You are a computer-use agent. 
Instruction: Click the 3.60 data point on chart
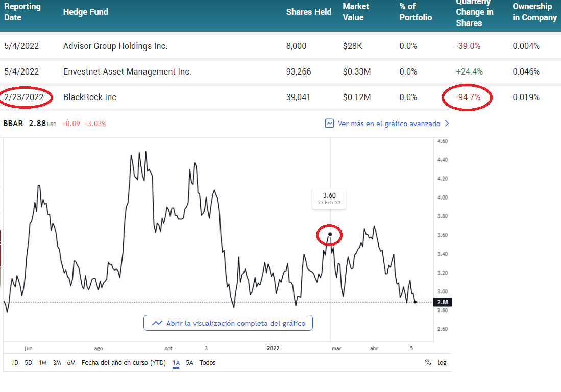click(330, 234)
